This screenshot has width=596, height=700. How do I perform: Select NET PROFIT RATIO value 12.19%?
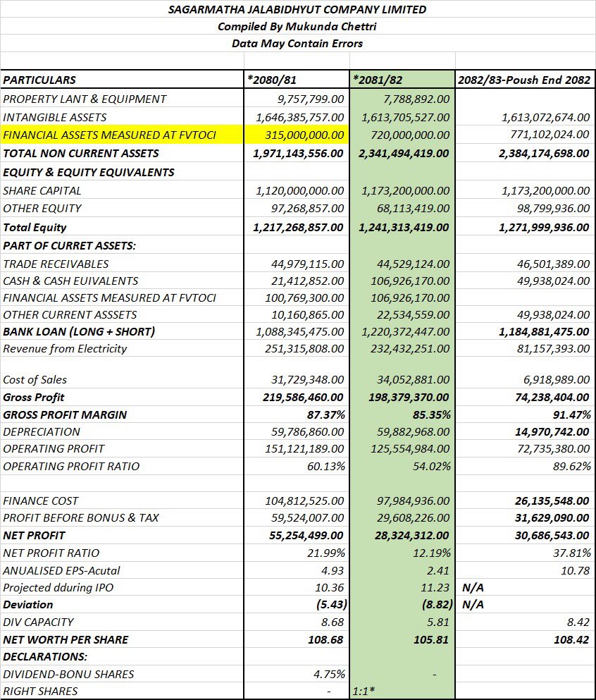[x=431, y=553]
